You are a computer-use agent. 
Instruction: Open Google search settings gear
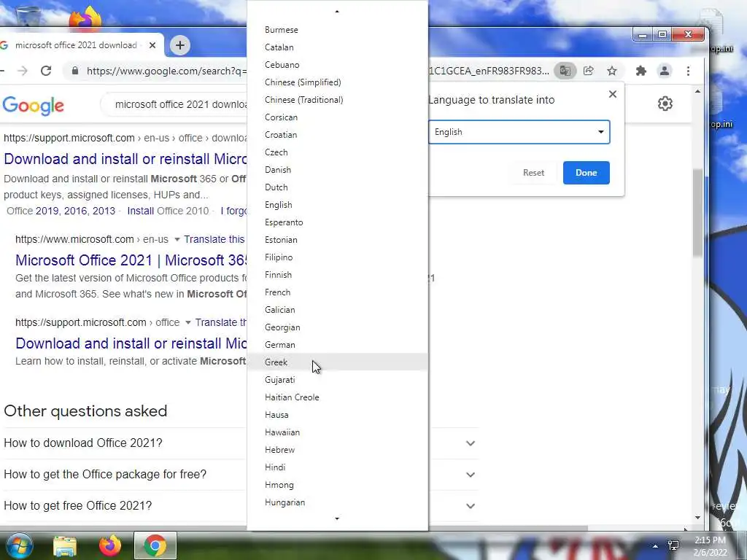(x=665, y=104)
